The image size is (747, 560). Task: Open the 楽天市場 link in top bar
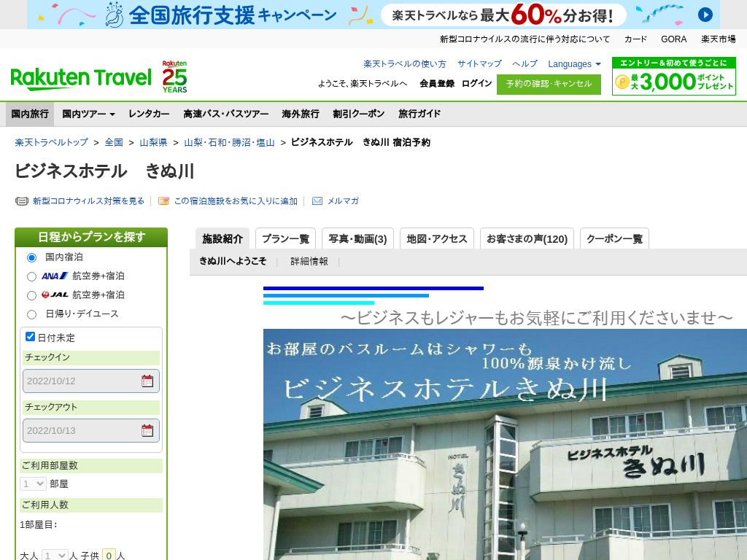click(x=718, y=39)
